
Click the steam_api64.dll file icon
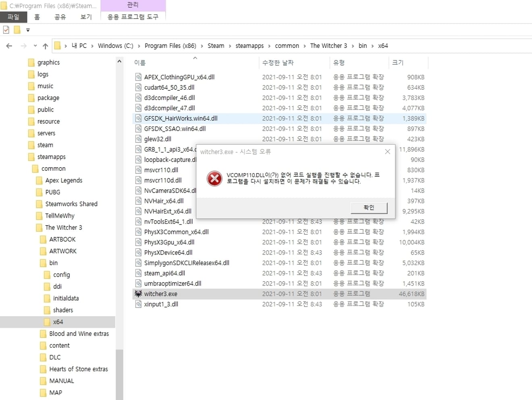click(x=138, y=273)
